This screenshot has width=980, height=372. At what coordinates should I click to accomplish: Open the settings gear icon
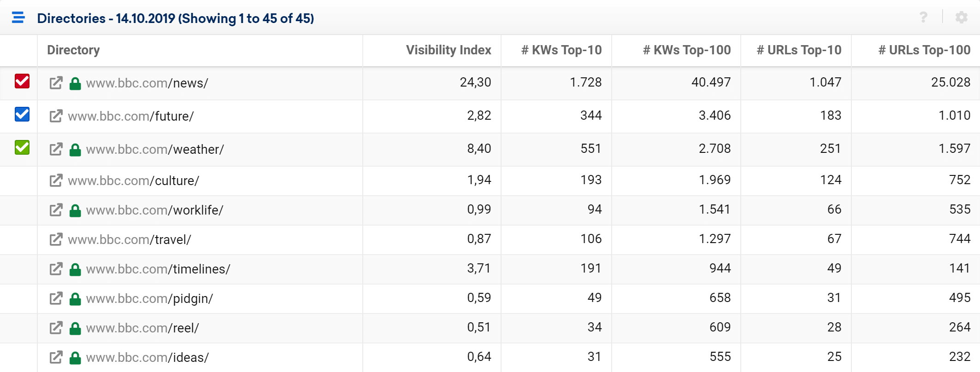(x=962, y=17)
